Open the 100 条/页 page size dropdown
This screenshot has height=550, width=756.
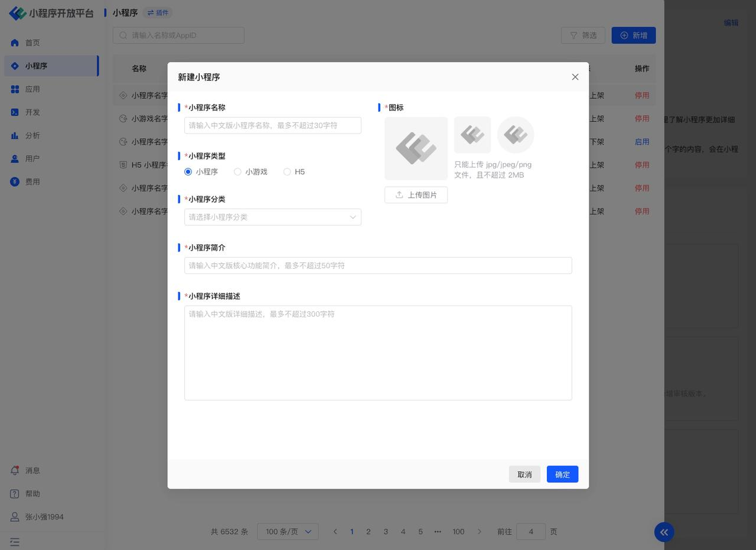pos(288,532)
